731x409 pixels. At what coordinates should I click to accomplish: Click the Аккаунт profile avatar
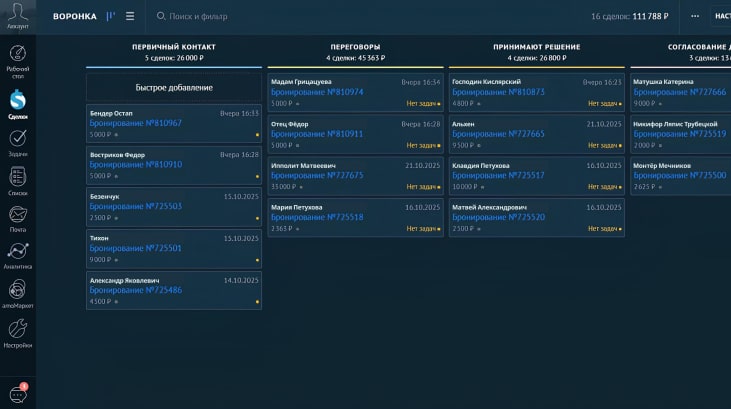point(17,15)
